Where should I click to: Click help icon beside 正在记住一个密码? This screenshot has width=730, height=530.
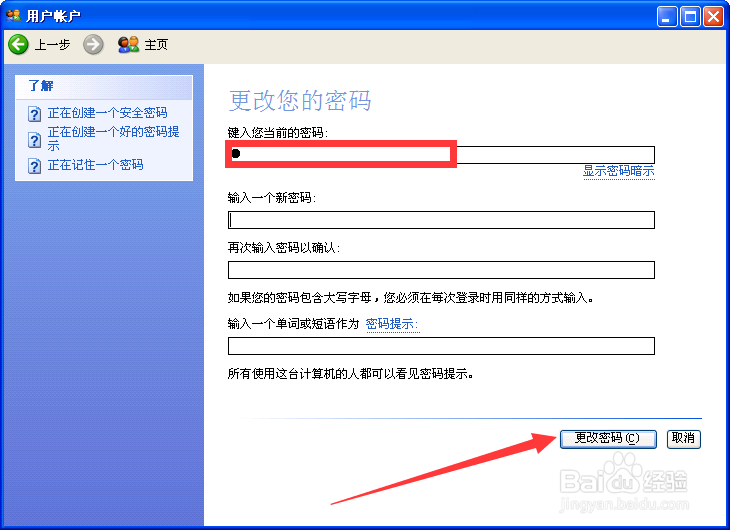tap(34, 166)
